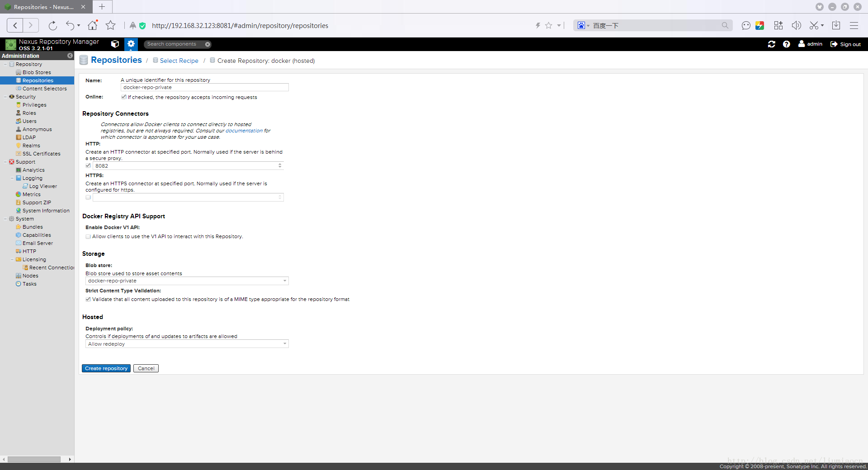Image resolution: width=868 pixels, height=470 pixels.
Task: Open the Browse components cube icon
Action: point(115,44)
